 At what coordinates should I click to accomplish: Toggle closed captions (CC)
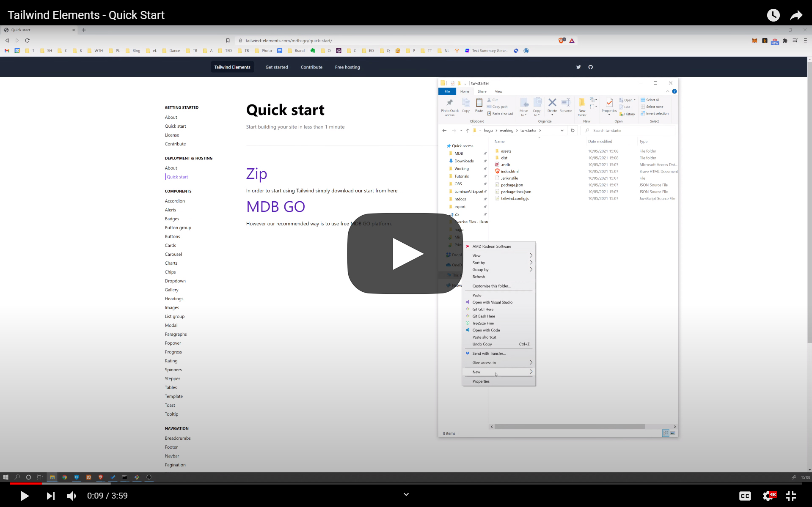pyautogui.click(x=745, y=496)
